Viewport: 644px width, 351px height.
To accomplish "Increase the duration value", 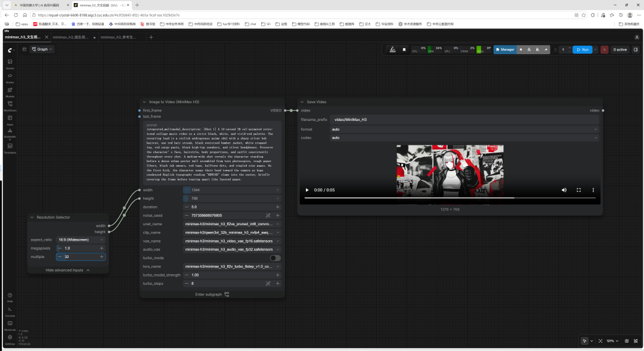I will [x=278, y=207].
